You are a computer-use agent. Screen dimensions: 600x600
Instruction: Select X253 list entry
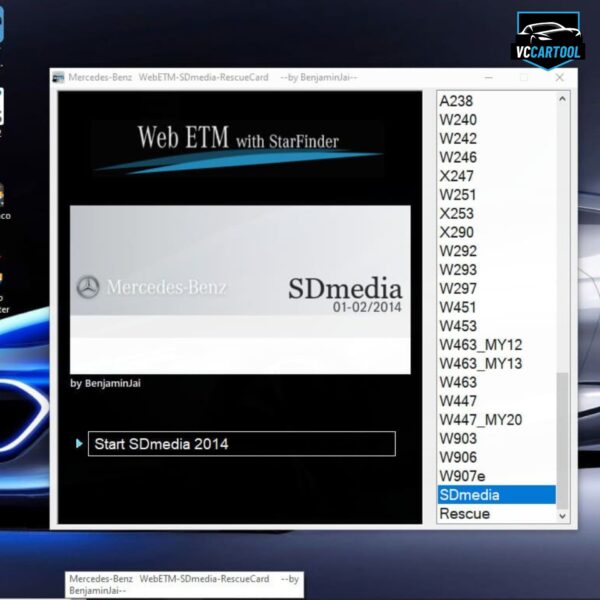point(496,214)
